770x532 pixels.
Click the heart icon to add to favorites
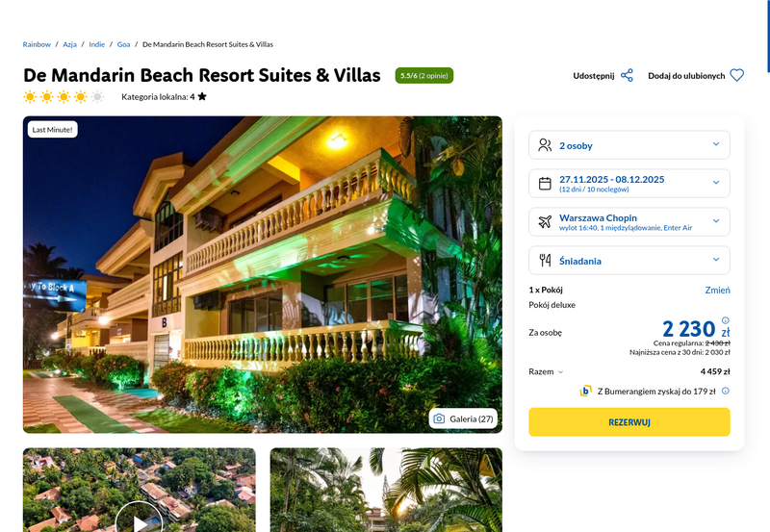736,76
